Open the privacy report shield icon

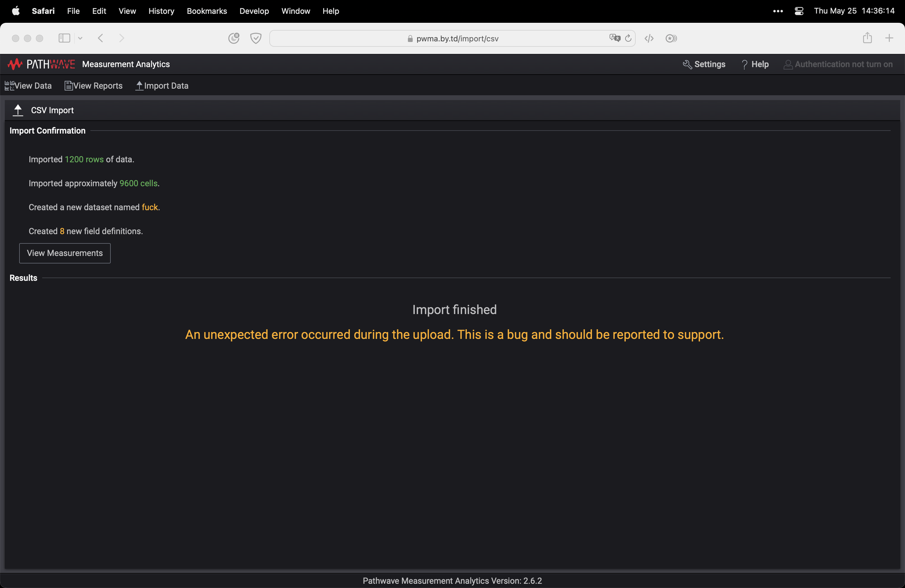(x=256, y=38)
